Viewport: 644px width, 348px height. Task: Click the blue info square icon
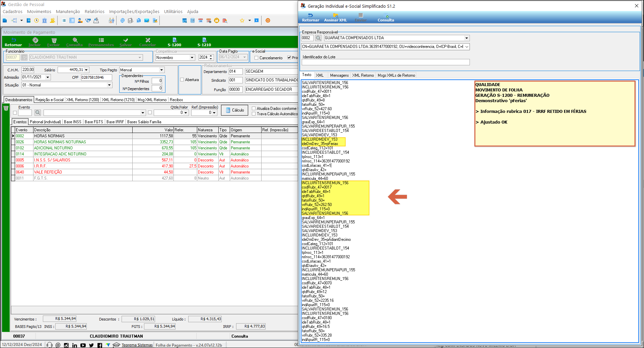(257, 20)
